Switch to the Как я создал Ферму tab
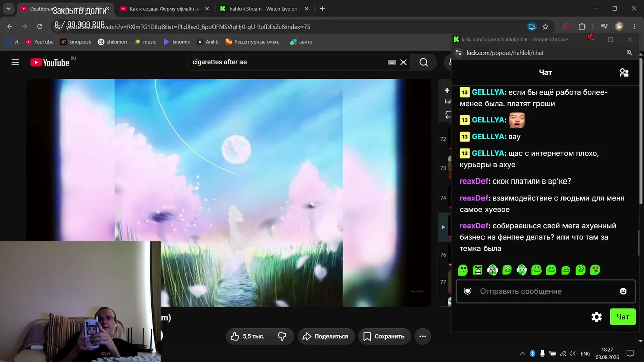This screenshot has height=362, width=644. tap(164, 9)
